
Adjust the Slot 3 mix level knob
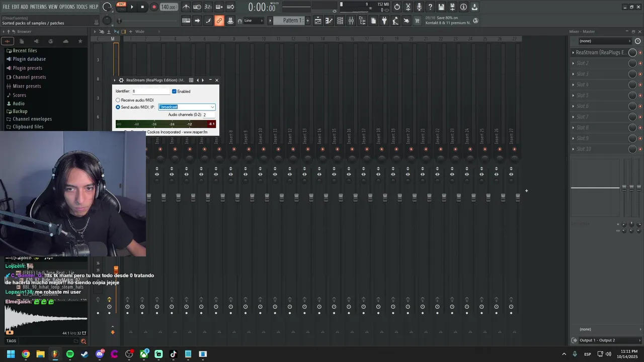point(632,74)
